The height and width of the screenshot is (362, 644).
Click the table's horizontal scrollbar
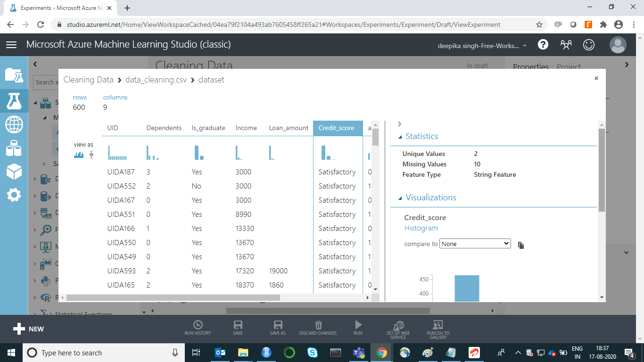[x=173, y=298]
